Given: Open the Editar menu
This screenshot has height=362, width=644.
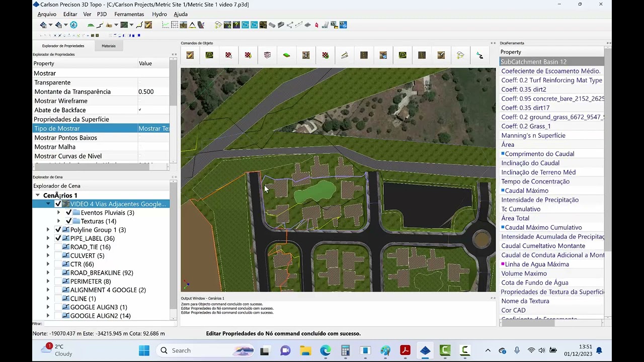Looking at the screenshot, I should (70, 14).
